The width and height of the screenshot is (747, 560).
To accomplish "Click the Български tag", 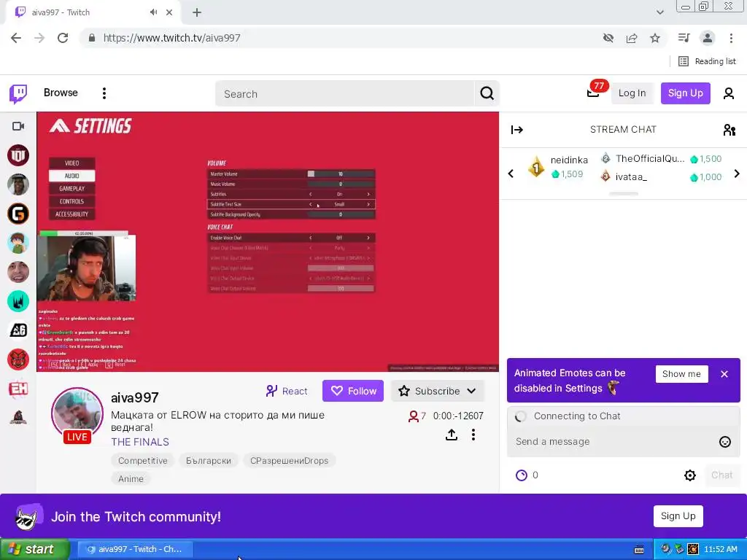I will tap(208, 461).
